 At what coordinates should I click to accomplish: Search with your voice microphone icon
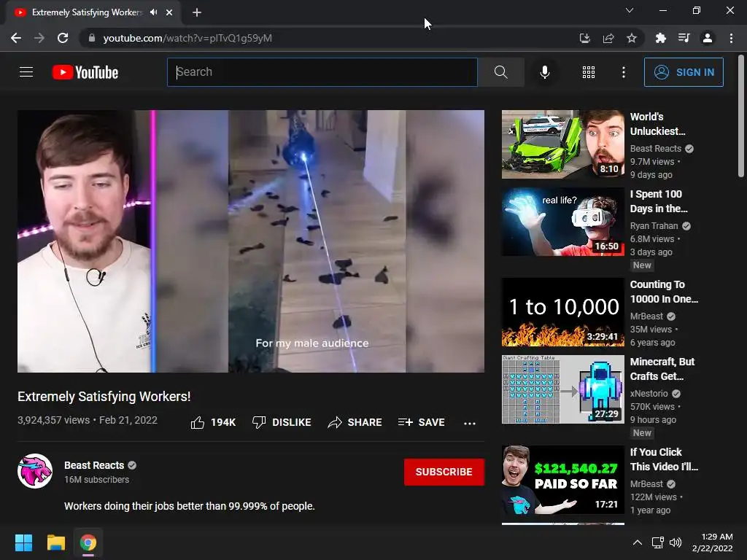tap(544, 72)
